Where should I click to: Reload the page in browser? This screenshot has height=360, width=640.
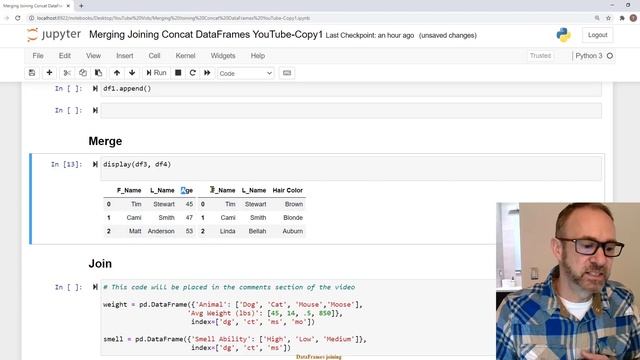coord(18,18)
